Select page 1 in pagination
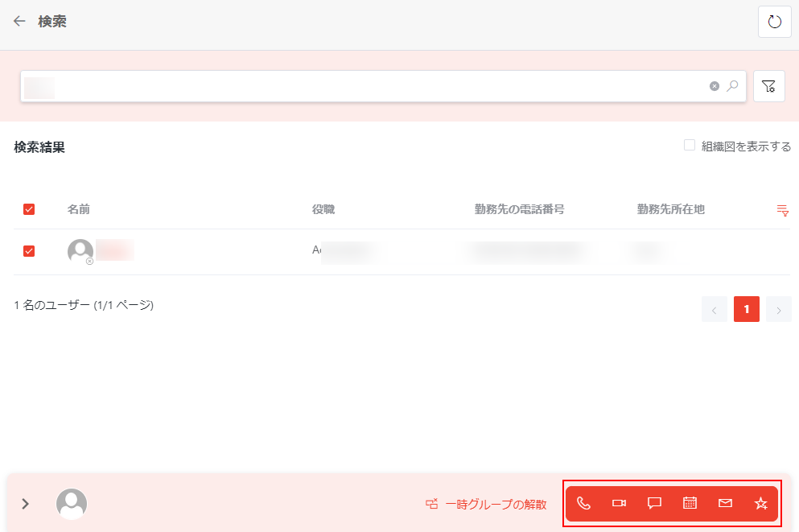The image size is (799, 532). [x=747, y=309]
